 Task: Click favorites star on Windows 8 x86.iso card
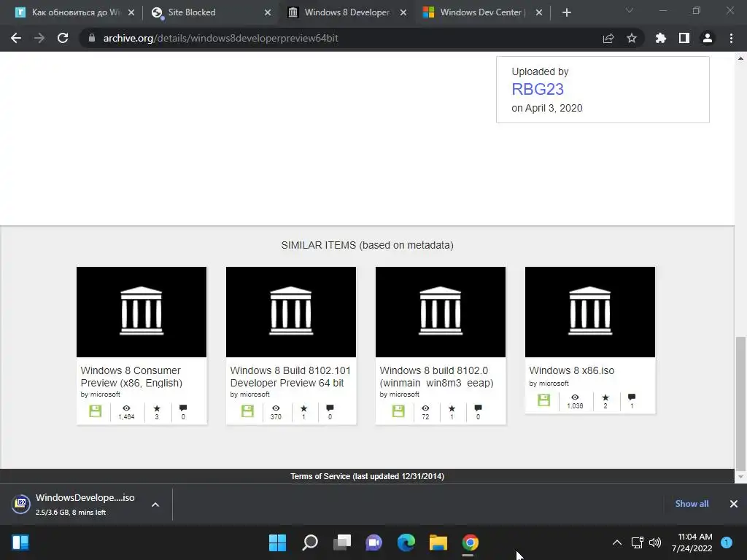coord(605,397)
